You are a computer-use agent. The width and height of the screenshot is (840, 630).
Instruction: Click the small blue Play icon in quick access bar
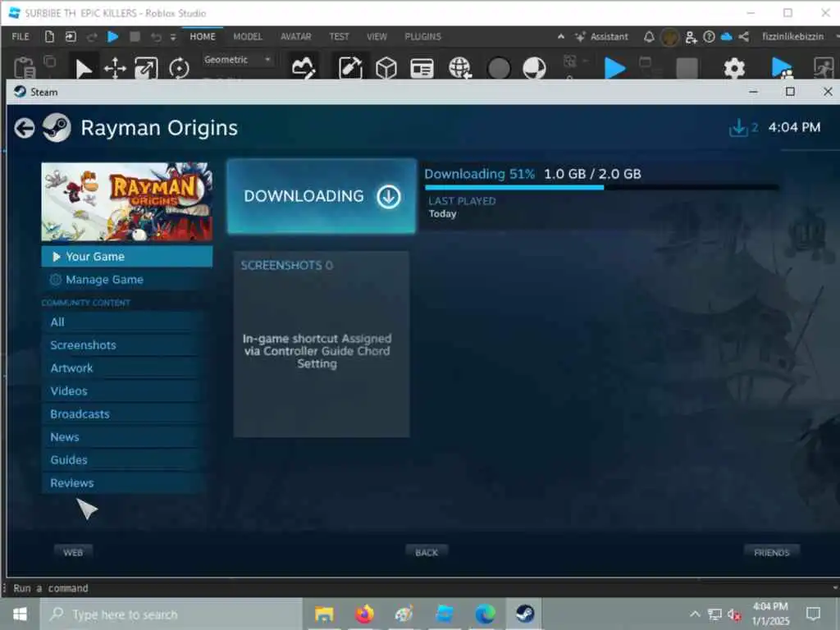(112, 36)
